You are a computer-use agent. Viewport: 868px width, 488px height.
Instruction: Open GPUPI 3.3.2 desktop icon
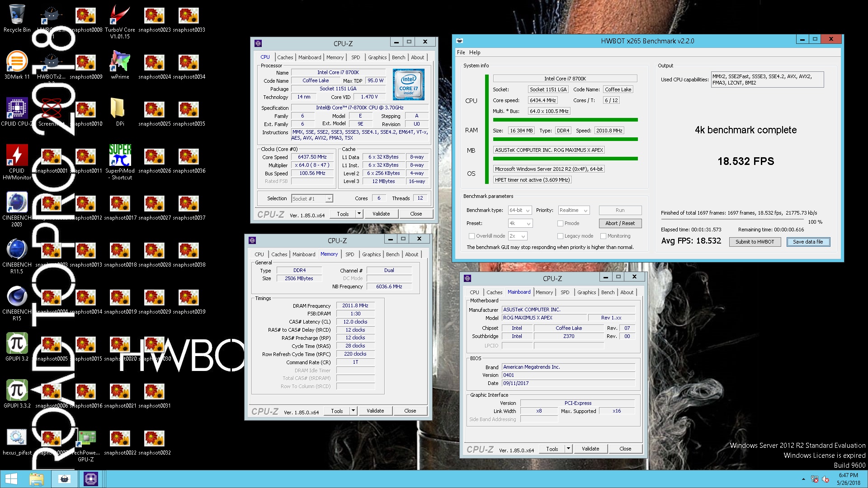(17, 394)
